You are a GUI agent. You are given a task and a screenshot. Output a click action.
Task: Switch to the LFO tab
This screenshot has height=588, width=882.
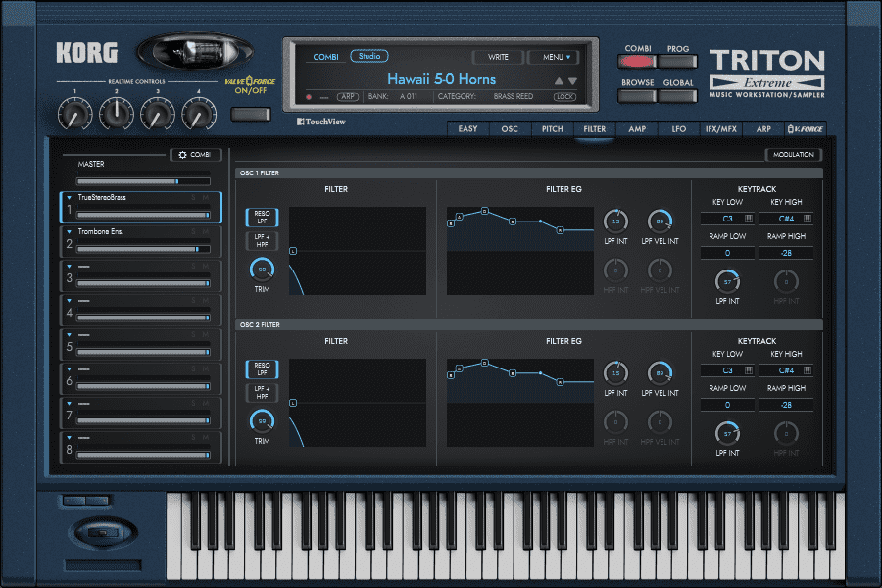click(x=679, y=128)
